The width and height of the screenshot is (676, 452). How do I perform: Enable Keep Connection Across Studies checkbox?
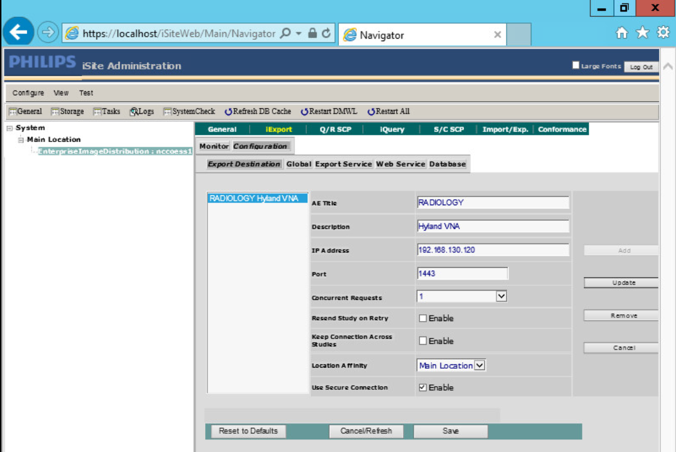[x=423, y=341]
